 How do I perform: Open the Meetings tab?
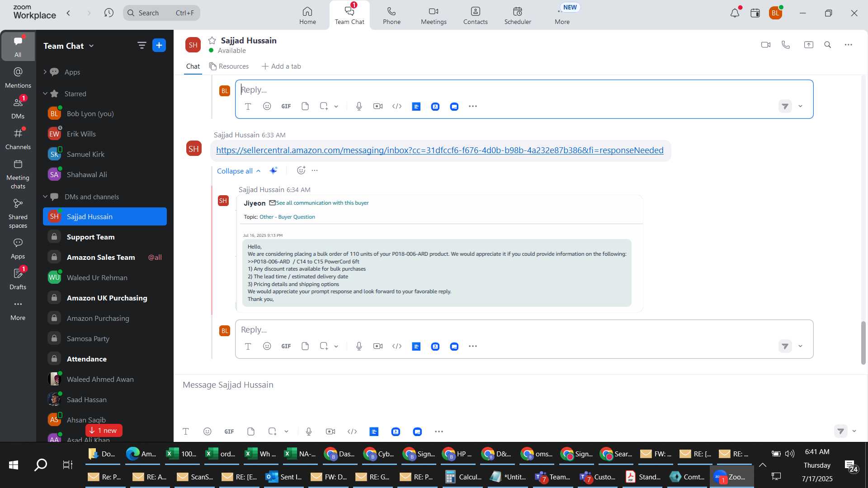click(x=434, y=15)
